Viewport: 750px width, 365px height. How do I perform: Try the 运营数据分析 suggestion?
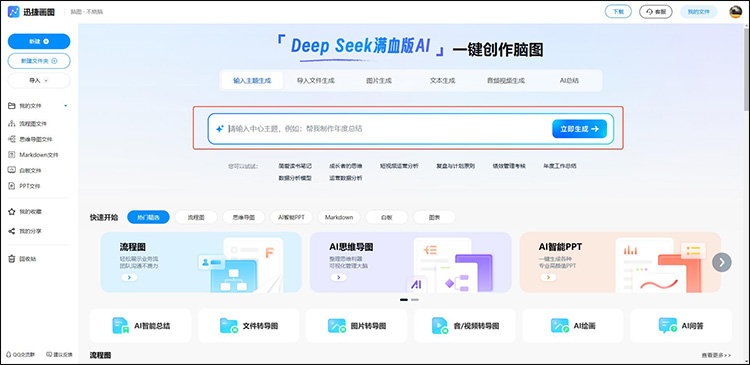point(345,178)
